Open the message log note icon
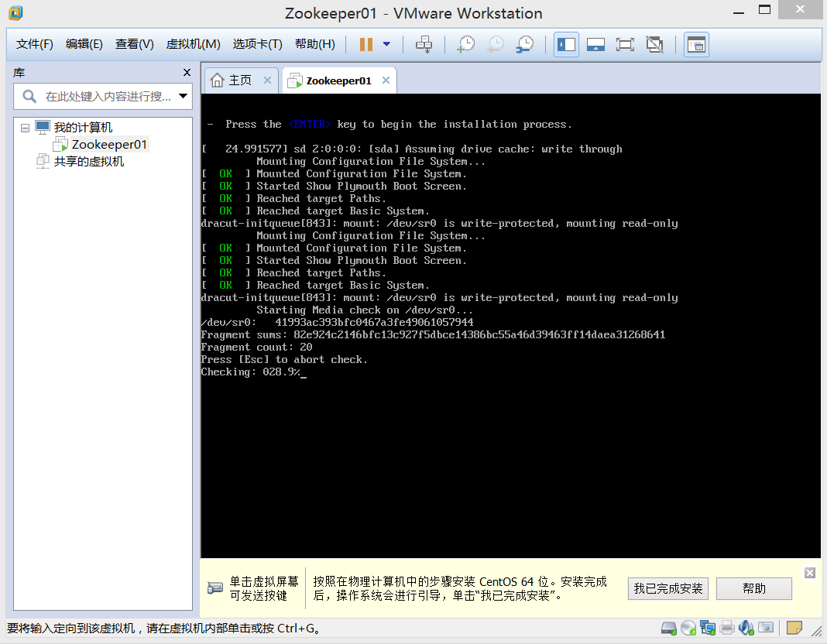The height and width of the screenshot is (644, 827). pos(794,629)
